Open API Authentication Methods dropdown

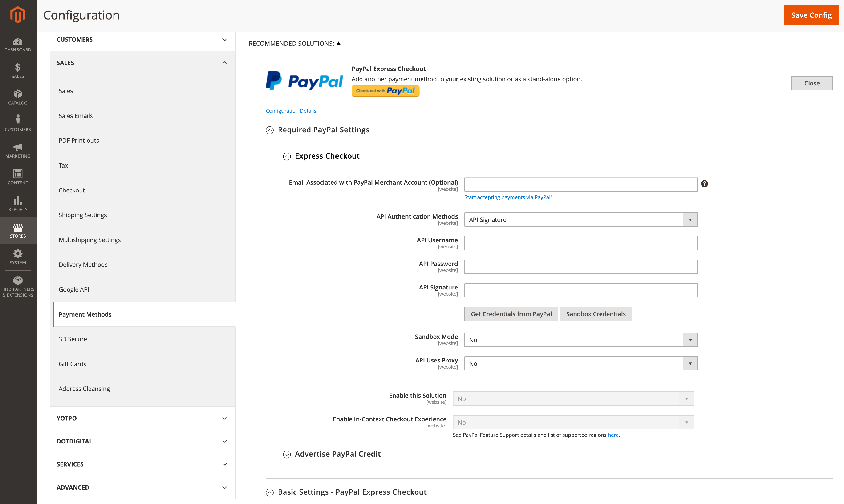click(x=580, y=220)
